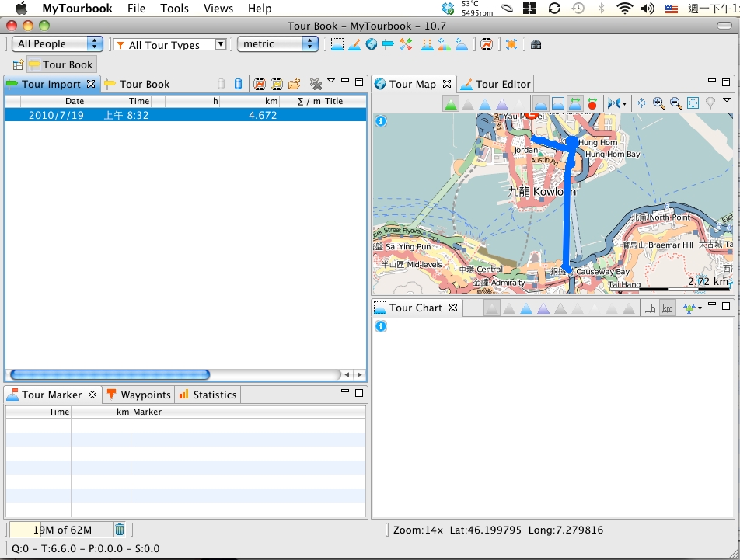Zoom in on the Tour Map
The width and height of the screenshot is (740, 560).
(659, 103)
